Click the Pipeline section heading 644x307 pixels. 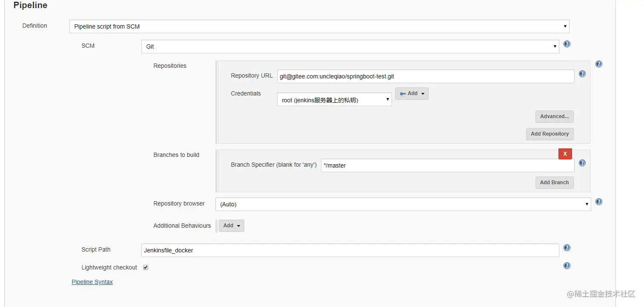click(30, 6)
